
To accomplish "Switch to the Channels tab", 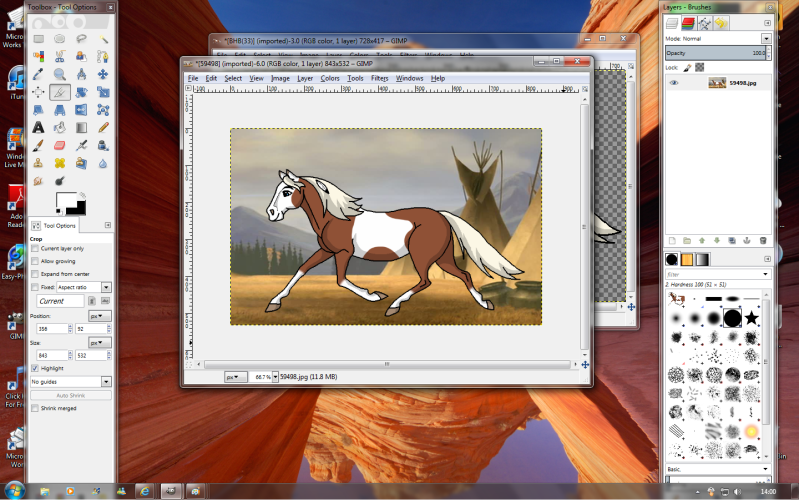I will tap(688, 23).
